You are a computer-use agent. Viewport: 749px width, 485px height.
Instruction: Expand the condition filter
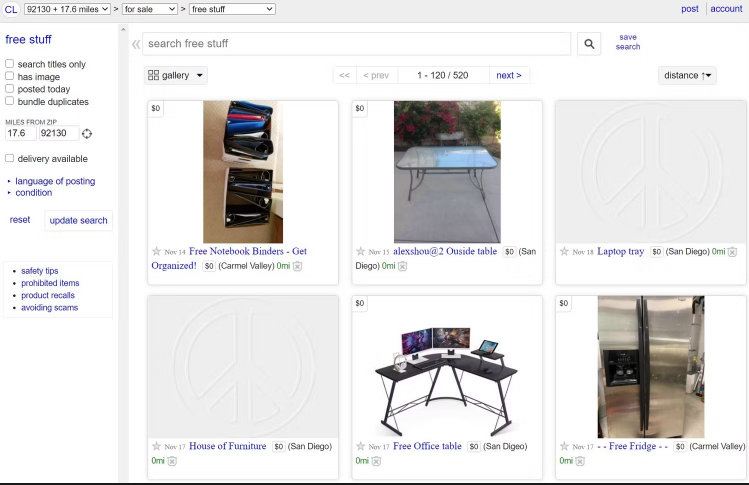(x=33, y=193)
